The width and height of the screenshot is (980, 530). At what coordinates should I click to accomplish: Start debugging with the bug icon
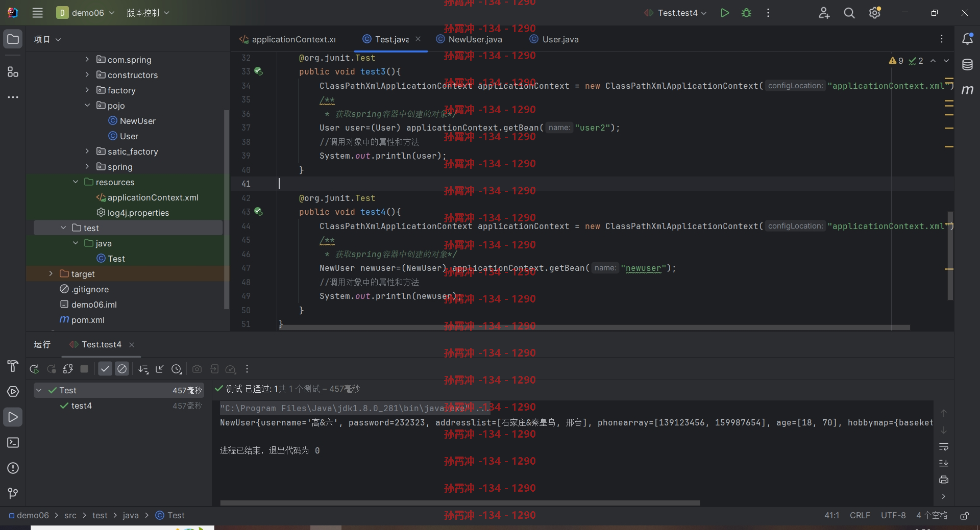(746, 13)
